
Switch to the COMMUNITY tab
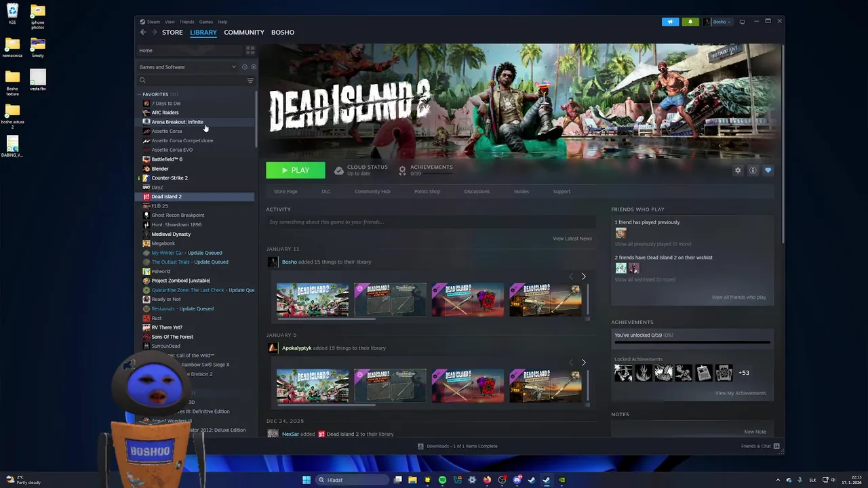coord(244,33)
